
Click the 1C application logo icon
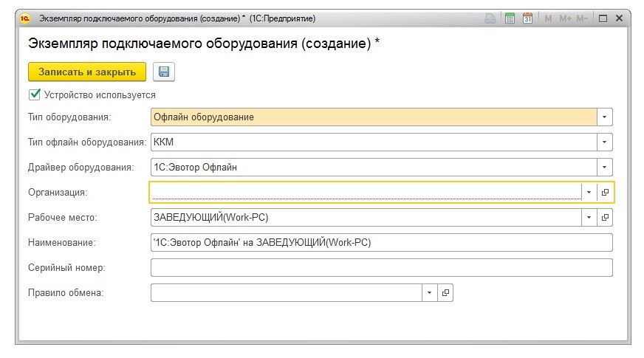[x=25, y=18]
